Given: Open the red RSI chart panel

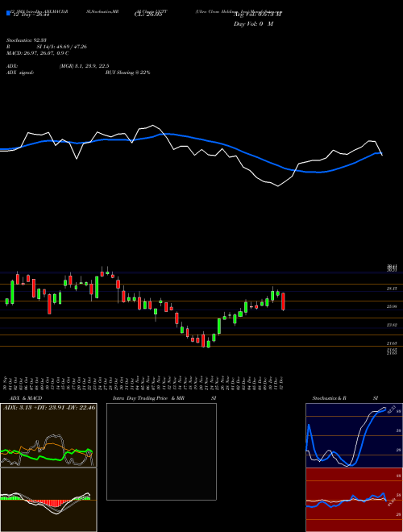Looking at the screenshot, I should pyautogui.click(x=354, y=500).
